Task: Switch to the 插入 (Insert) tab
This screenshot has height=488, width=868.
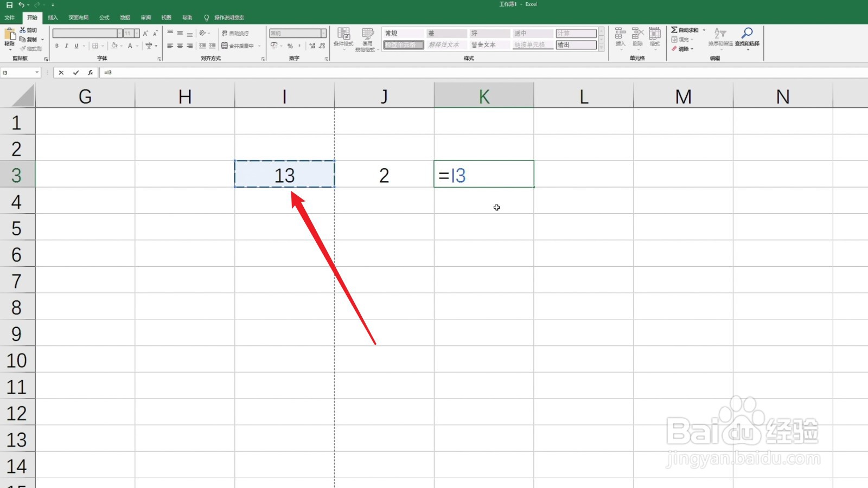Action: [x=53, y=17]
